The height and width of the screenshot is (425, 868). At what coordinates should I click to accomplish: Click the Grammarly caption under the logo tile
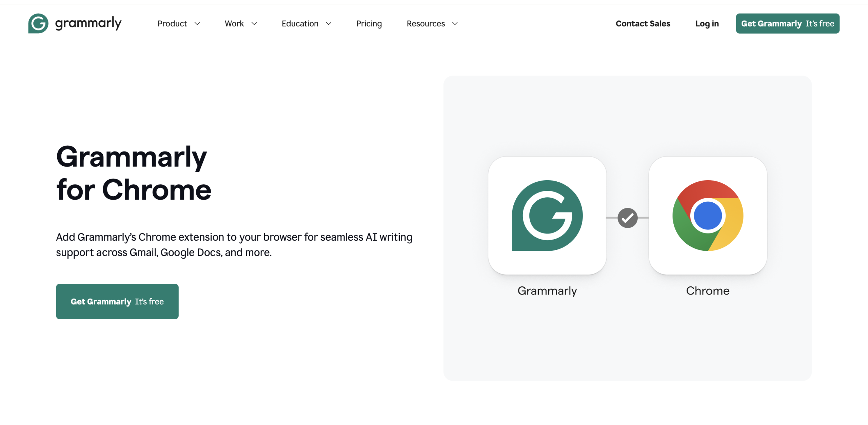(547, 291)
